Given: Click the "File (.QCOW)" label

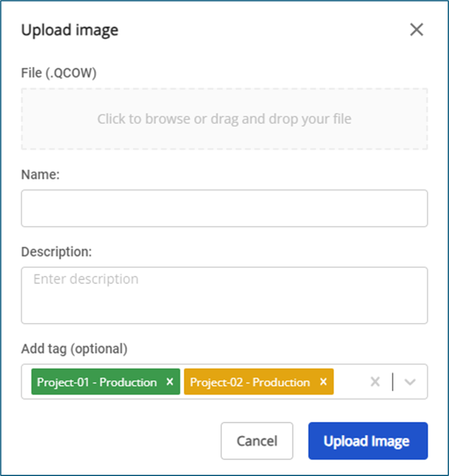Looking at the screenshot, I should pos(58,73).
